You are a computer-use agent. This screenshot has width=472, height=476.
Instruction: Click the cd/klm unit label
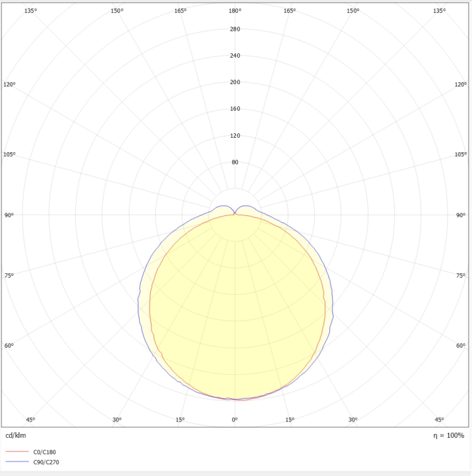coord(16,435)
